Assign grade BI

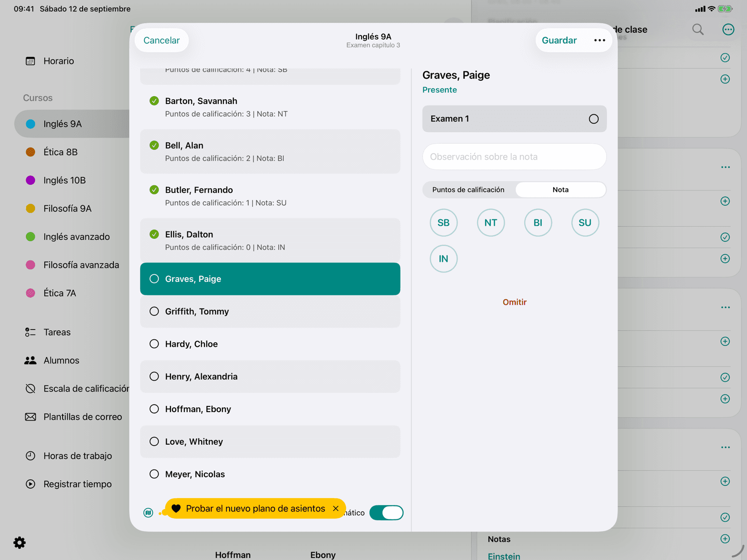click(538, 223)
